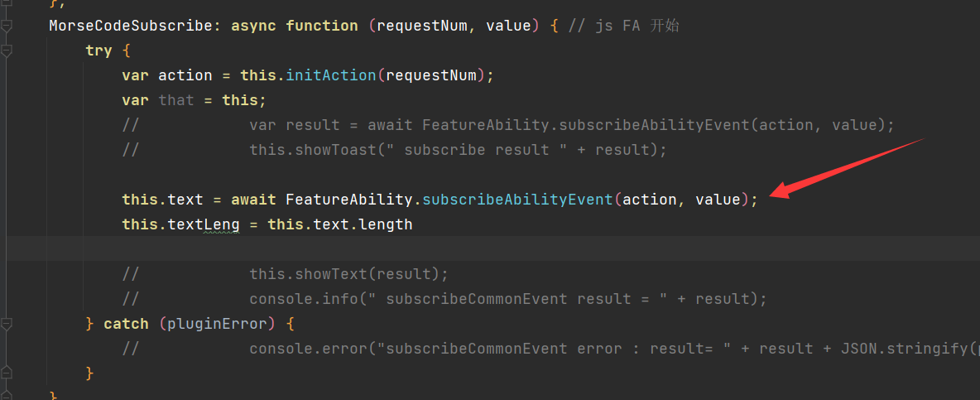Click the commented console.error line
This screenshot has height=400, width=980.
coord(550,349)
